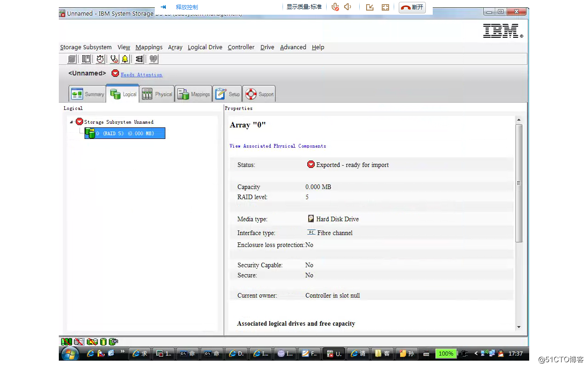Open the book-shaped profile icon in toolbar
Image resolution: width=588 pixels, height=368 pixels.
pyautogui.click(x=86, y=59)
